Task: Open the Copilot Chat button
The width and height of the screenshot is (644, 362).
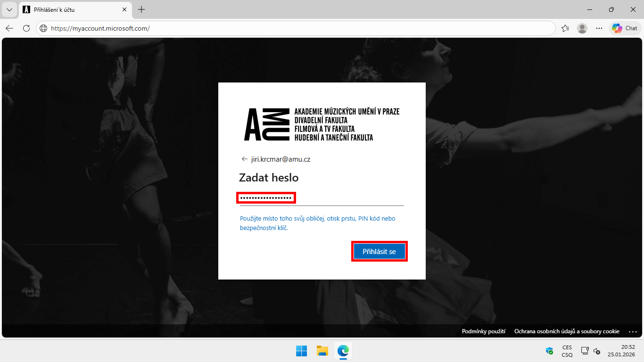Action: (625, 28)
